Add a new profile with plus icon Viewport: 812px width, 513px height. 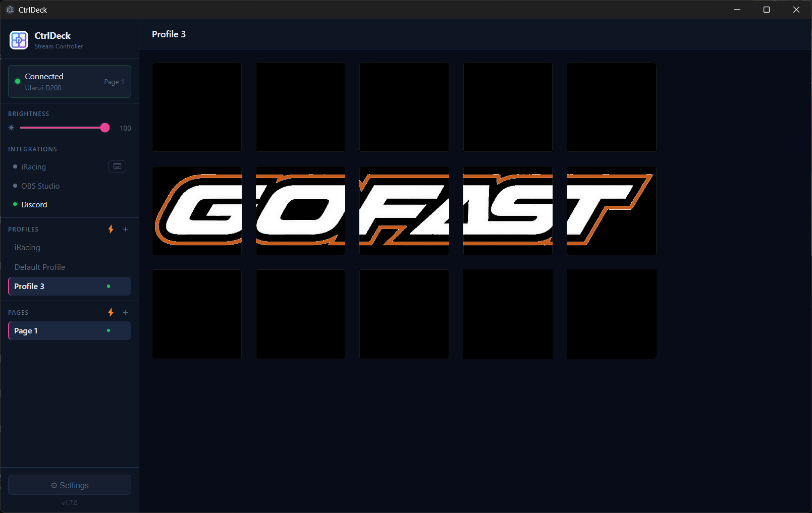point(126,229)
